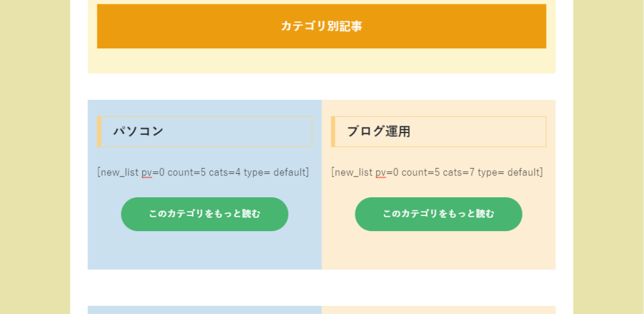644x314 pixels.
Task: Click このカテゴリをもっと読む button under ブログ運用
Action: [438, 214]
